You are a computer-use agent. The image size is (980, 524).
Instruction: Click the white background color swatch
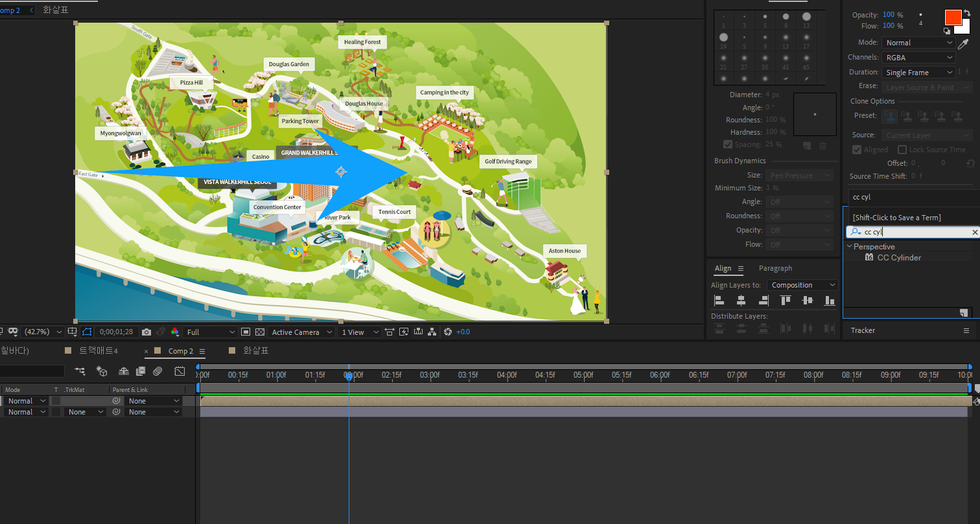pyautogui.click(x=964, y=28)
